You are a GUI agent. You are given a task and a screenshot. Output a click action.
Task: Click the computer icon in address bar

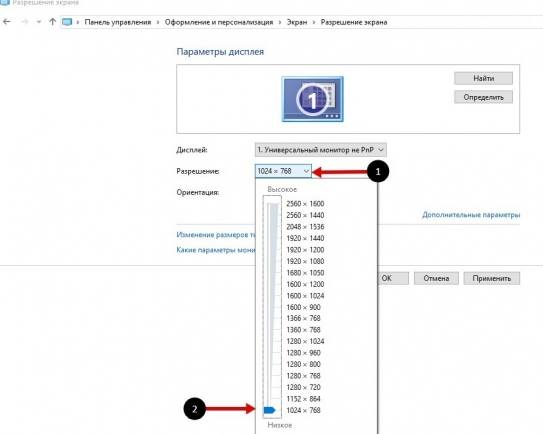67,22
